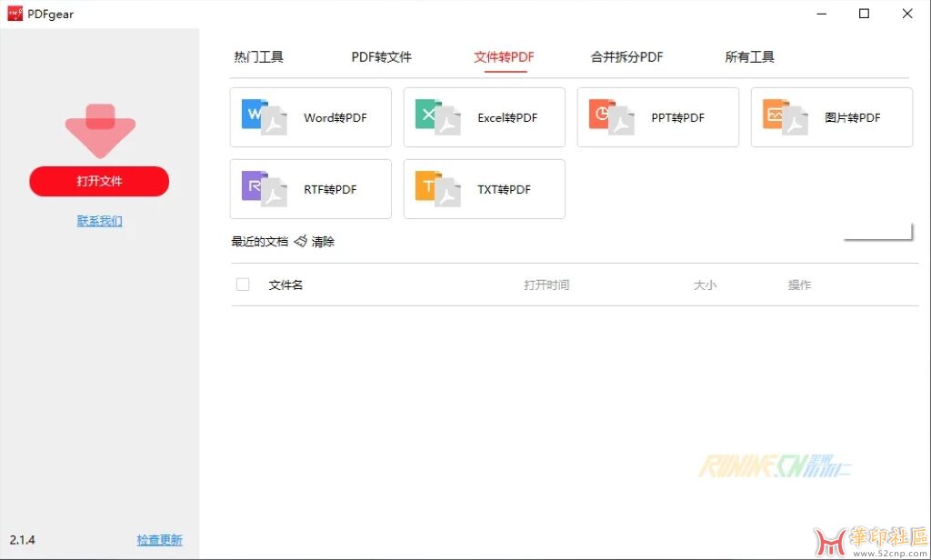Image resolution: width=931 pixels, height=560 pixels.
Task: Choose the 图片转PDF label
Action: (853, 117)
